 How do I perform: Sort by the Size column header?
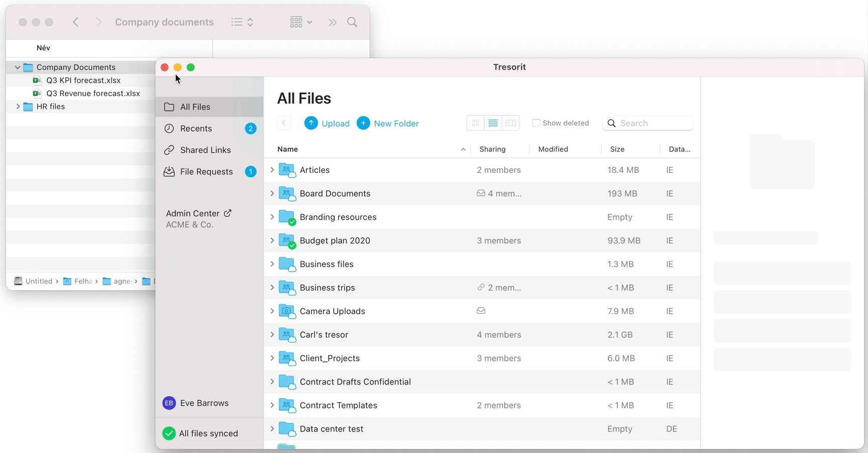click(617, 149)
